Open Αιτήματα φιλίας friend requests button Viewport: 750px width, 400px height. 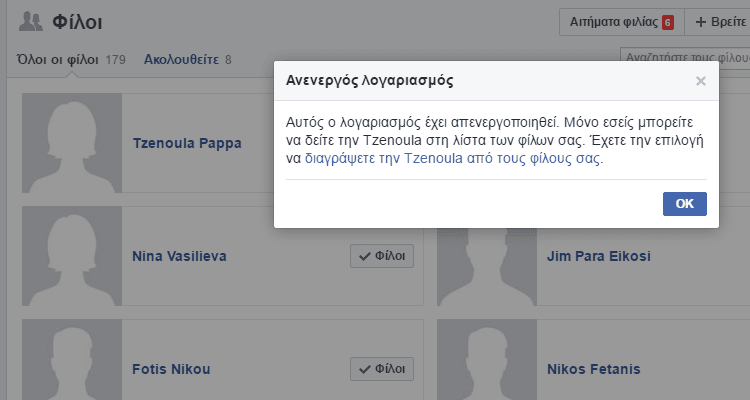coord(622,22)
